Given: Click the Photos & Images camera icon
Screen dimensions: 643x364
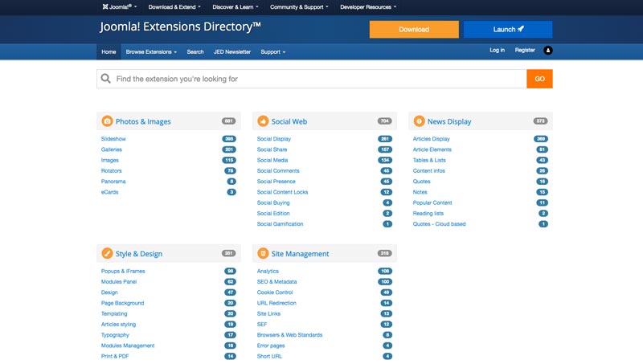Looking at the screenshot, I should coord(107,121).
